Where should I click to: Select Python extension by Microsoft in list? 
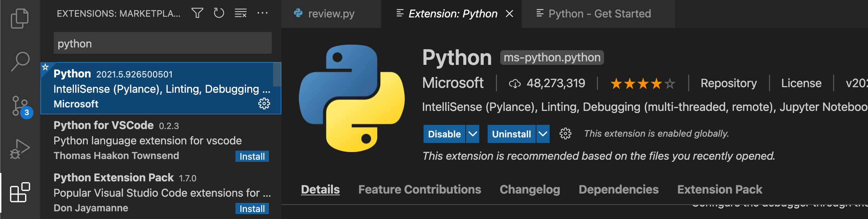coord(161,88)
